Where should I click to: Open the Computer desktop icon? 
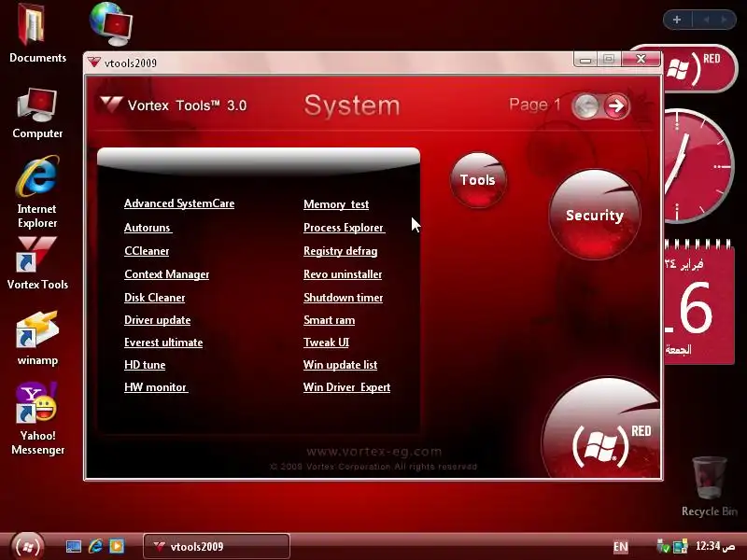37,113
